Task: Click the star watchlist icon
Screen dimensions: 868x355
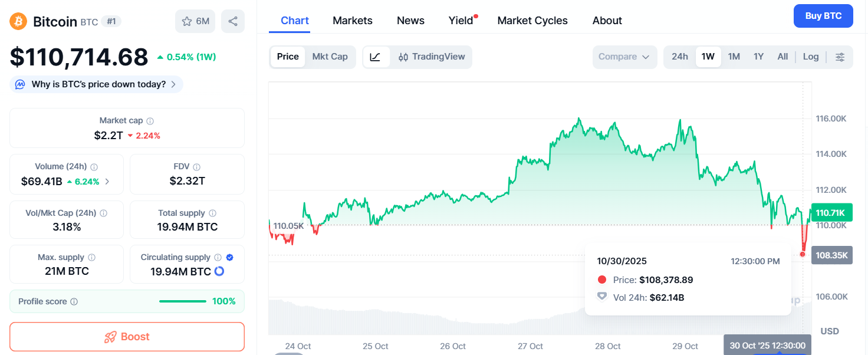Action: pyautogui.click(x=188, y=21)
